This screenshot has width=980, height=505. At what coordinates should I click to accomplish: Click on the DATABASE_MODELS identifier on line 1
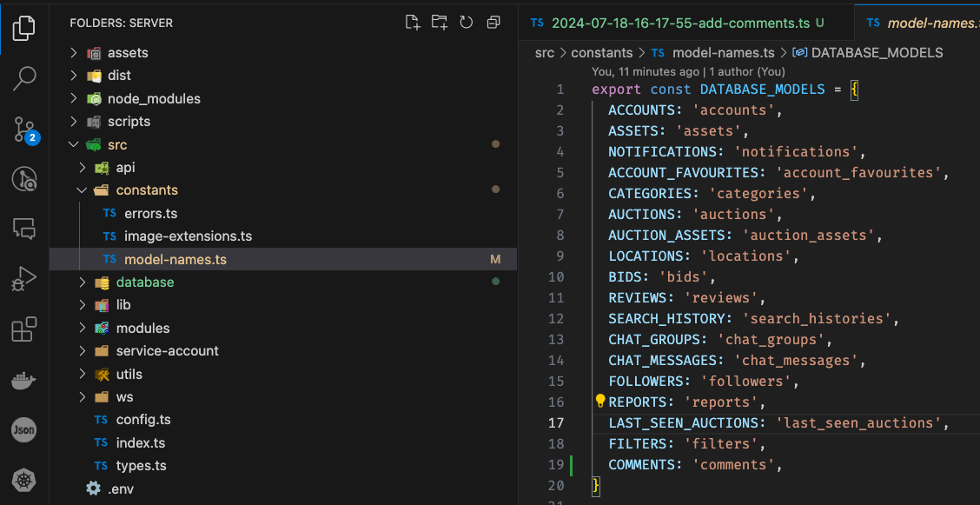(763, 90)
